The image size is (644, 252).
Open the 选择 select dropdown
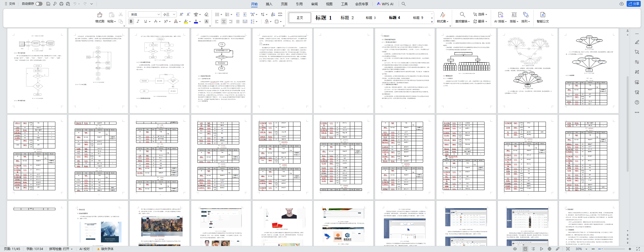tap(480, 14)
